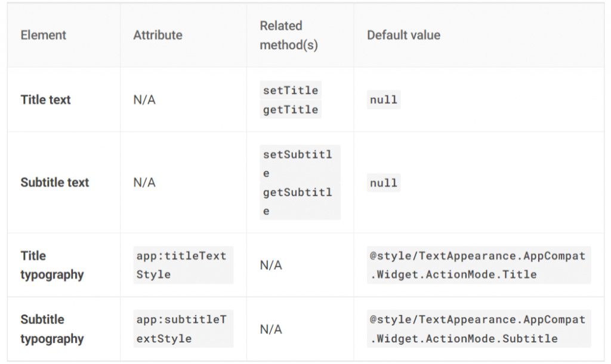Select the Title text row label
611x364 pixels.
[x=45, y=100]
